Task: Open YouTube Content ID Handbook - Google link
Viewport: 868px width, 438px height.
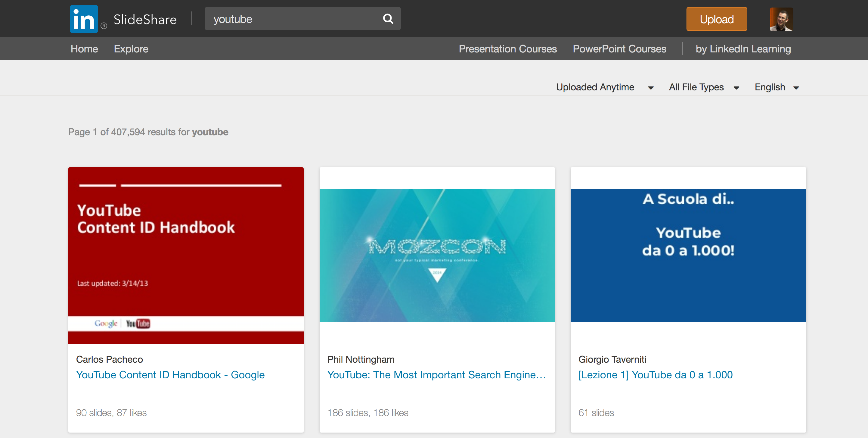Action: (170, 375)
